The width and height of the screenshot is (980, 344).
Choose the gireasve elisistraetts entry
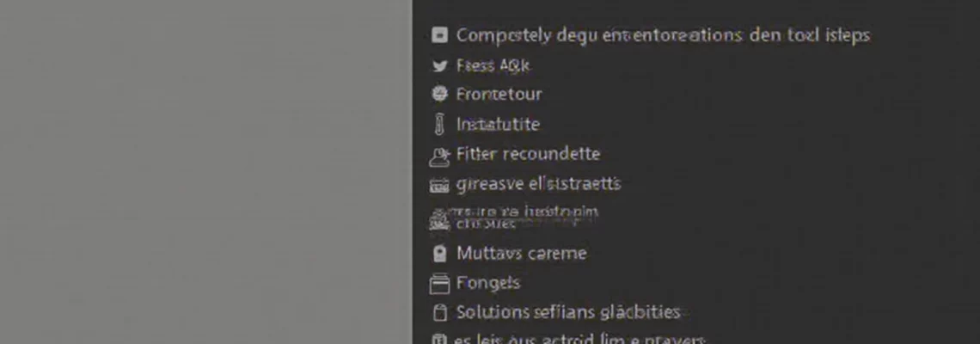[538, 184]
